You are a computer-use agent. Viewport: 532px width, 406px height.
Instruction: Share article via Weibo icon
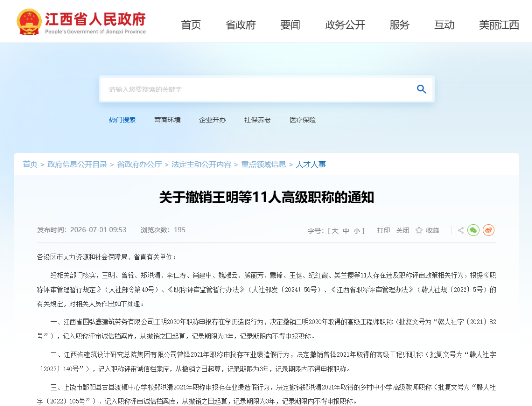(489, 230)
